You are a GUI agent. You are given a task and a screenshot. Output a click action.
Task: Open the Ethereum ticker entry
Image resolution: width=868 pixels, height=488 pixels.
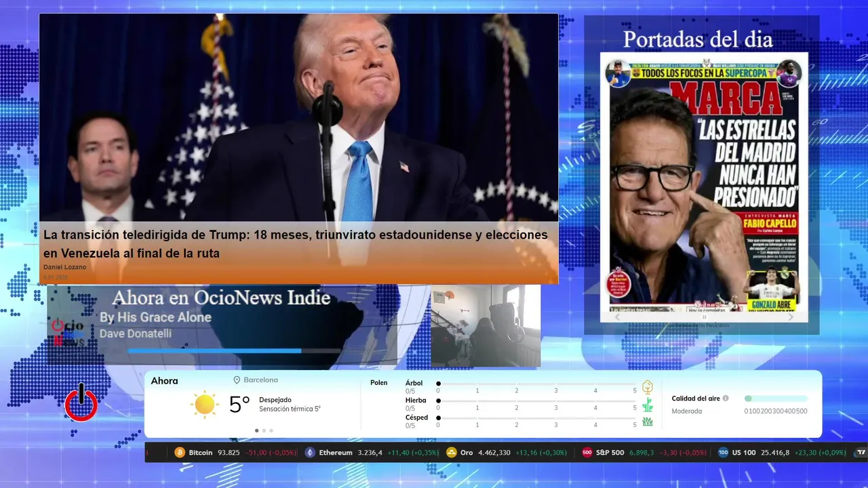(x=372, y=453)
